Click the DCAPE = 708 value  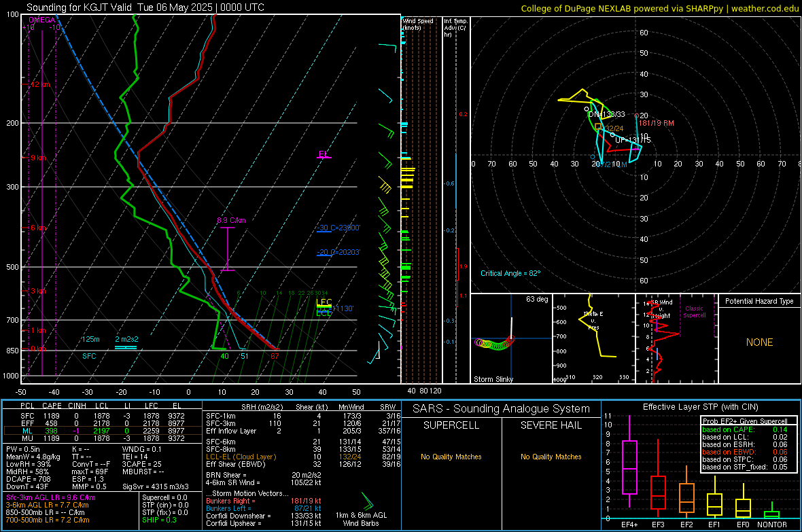click(x=28, y=479)
